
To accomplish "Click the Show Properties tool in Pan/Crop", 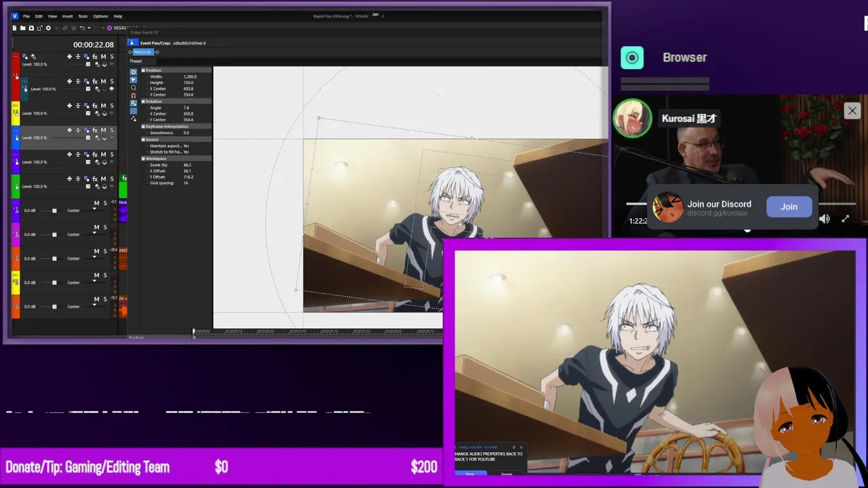I will (x=134, y=72).
